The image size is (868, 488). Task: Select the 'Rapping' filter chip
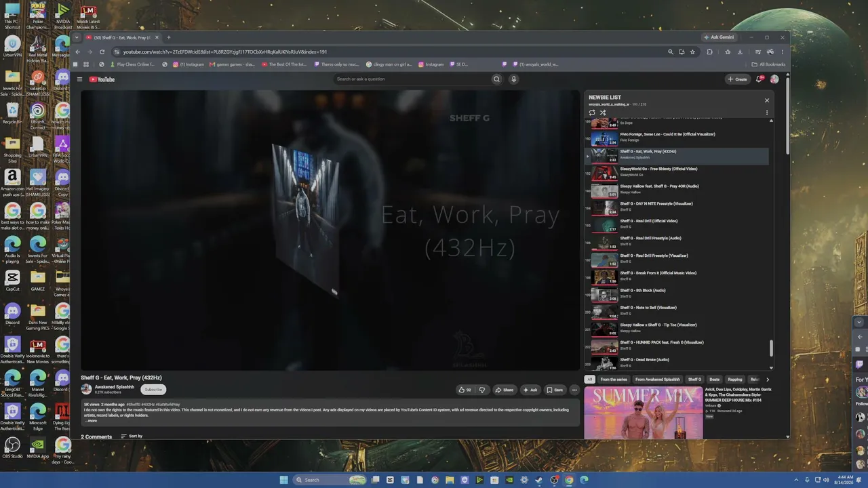735,380
